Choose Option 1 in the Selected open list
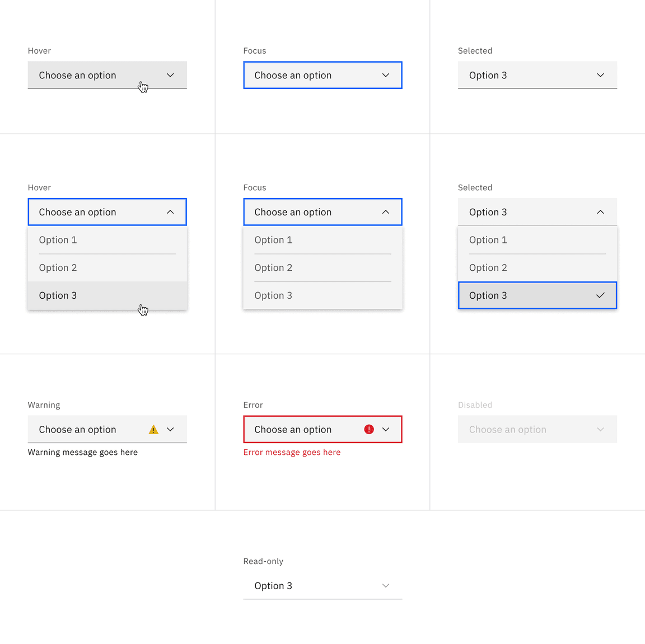The width and height of the screenshot is (645, 644). pyautogui.click(x=488, y=239)
